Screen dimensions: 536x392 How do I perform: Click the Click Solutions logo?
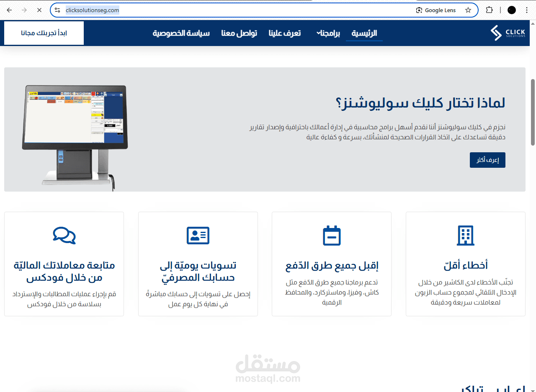(508, 33)
